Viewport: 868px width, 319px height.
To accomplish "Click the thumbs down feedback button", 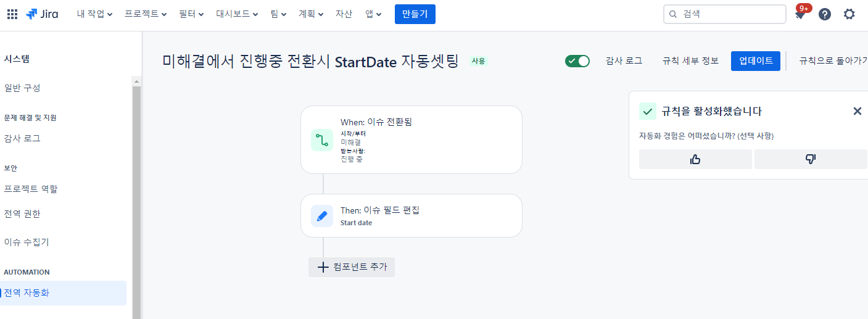I will 811,159.
